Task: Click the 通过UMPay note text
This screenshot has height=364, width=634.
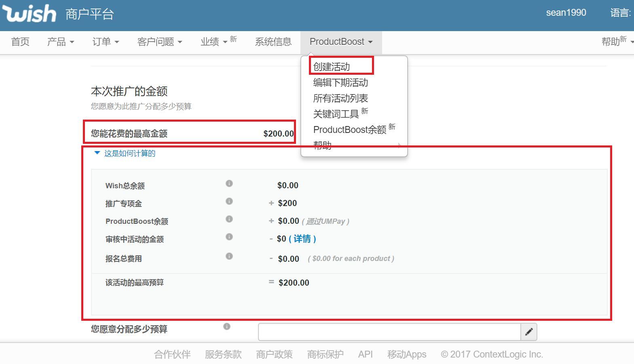Action: click(325, 221)
